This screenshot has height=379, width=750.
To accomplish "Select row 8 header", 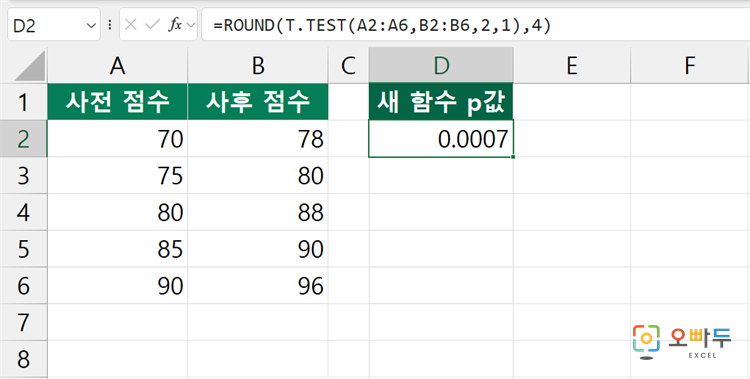I will [23, 359].
